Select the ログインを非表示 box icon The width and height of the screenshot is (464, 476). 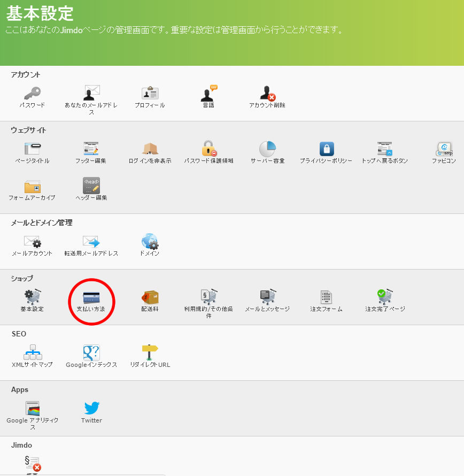[x=150, y=149]
